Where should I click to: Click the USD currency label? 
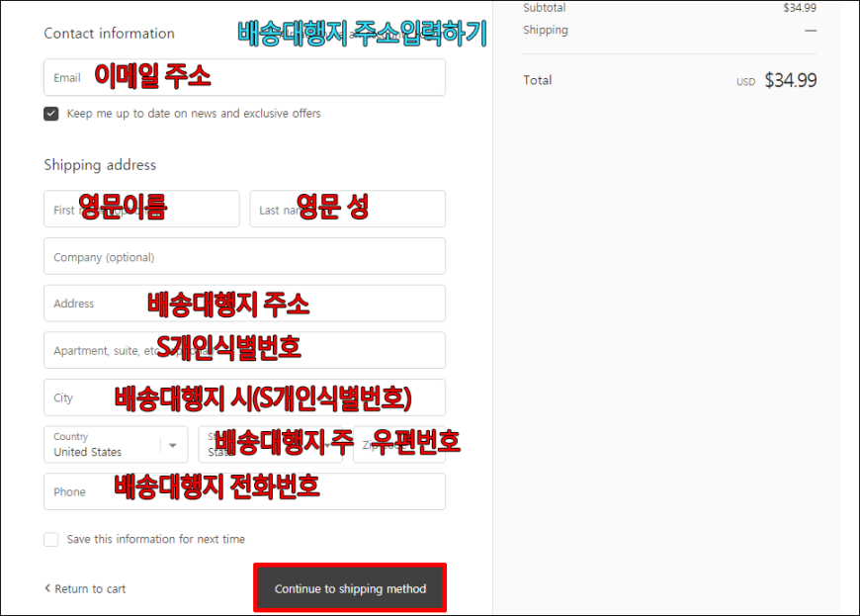tap(745, 82)
